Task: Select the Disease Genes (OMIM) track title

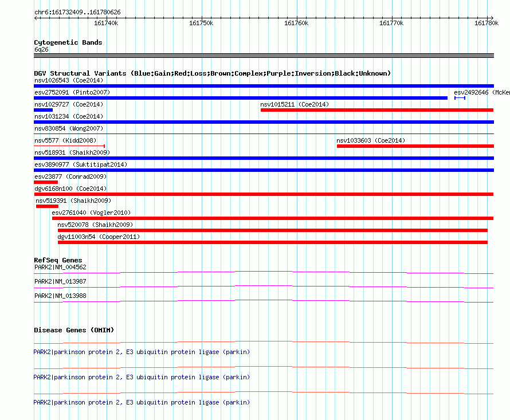Action: tap(74, 330)
